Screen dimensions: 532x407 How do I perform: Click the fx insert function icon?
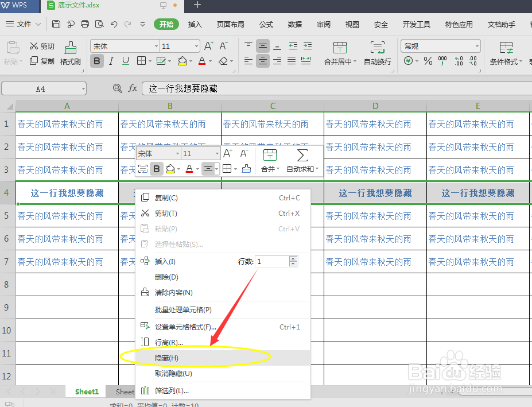pyautogui.click(x=133, y=89)
